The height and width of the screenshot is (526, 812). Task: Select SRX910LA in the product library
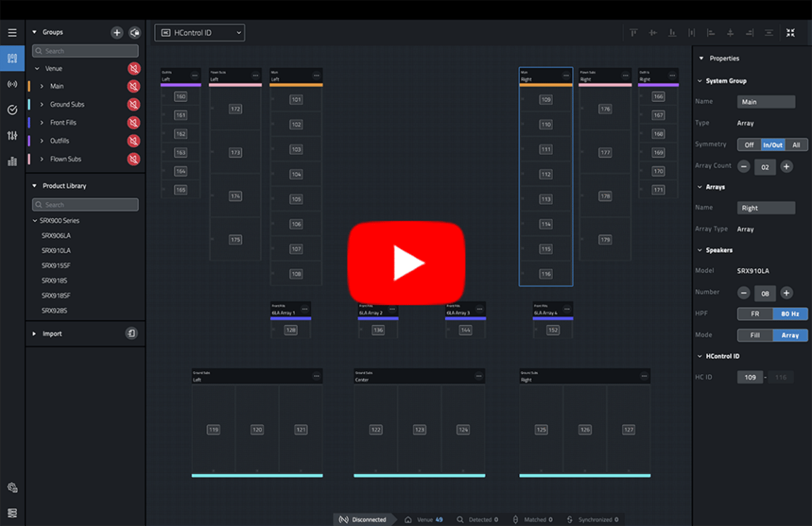[56, 251]
